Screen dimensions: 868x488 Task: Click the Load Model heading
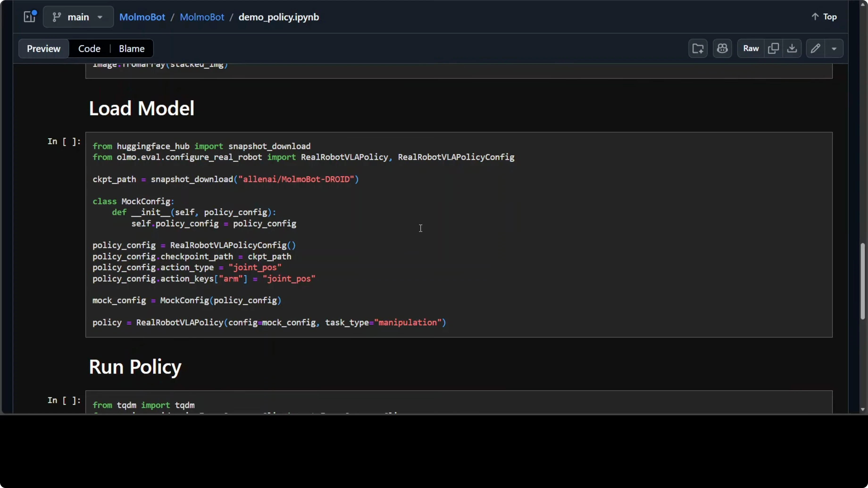click(142, 108)
